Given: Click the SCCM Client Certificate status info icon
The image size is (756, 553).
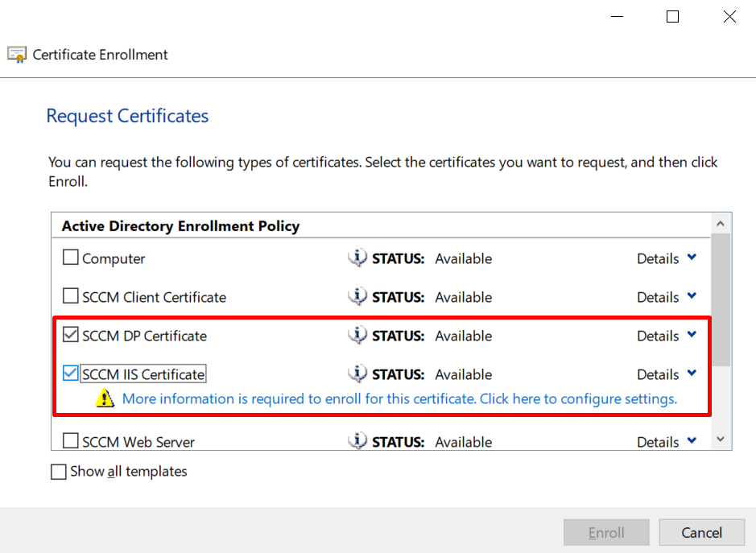Looking at the screenshot, I should click(x=357, y=296).
